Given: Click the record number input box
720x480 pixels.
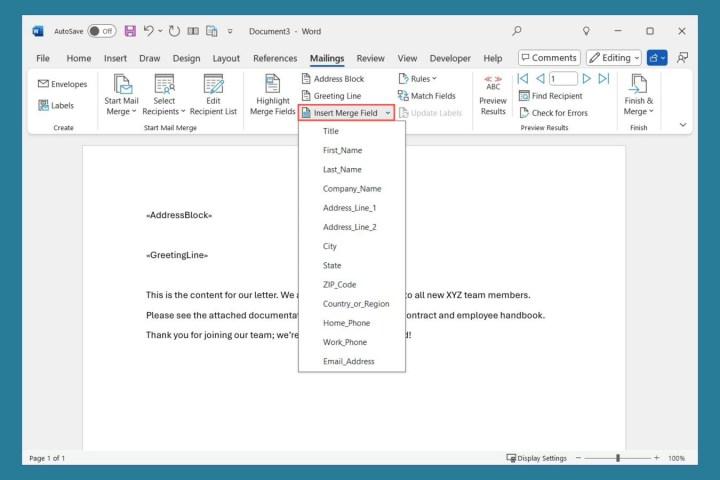Looking at the screenshot, I should [x=563, y=78].
